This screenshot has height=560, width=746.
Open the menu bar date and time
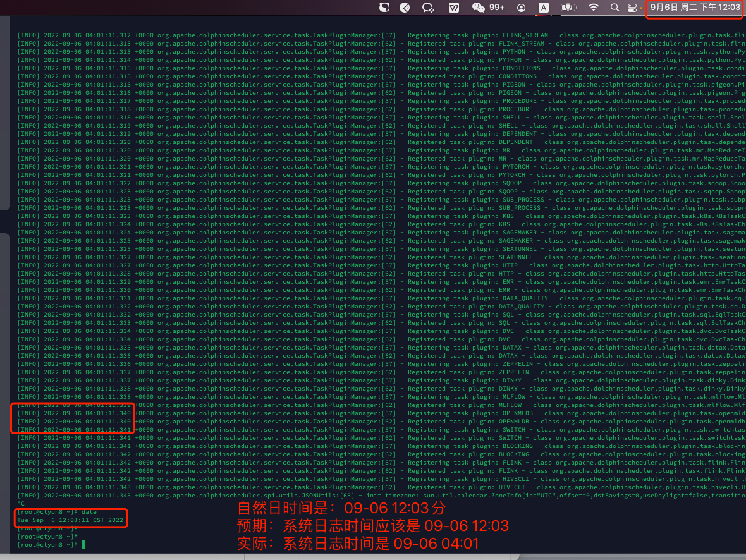(695, 8)
